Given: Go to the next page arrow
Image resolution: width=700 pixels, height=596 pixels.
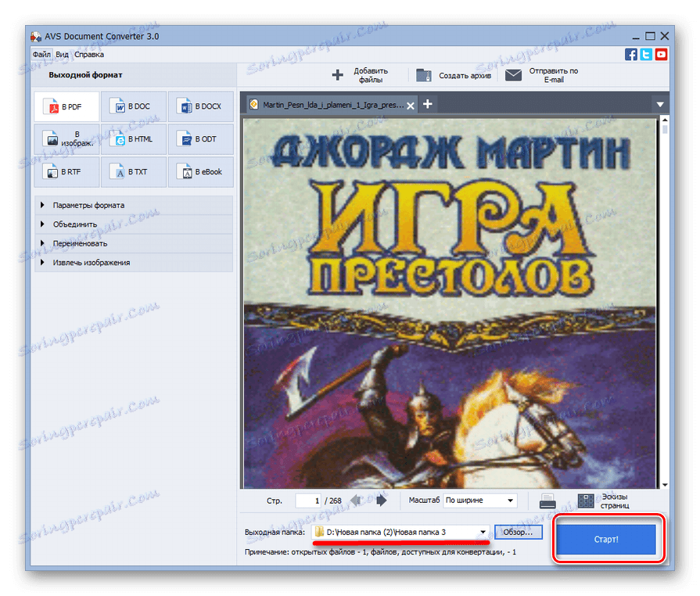Looking at the screenshot, I should coord(381,500).
